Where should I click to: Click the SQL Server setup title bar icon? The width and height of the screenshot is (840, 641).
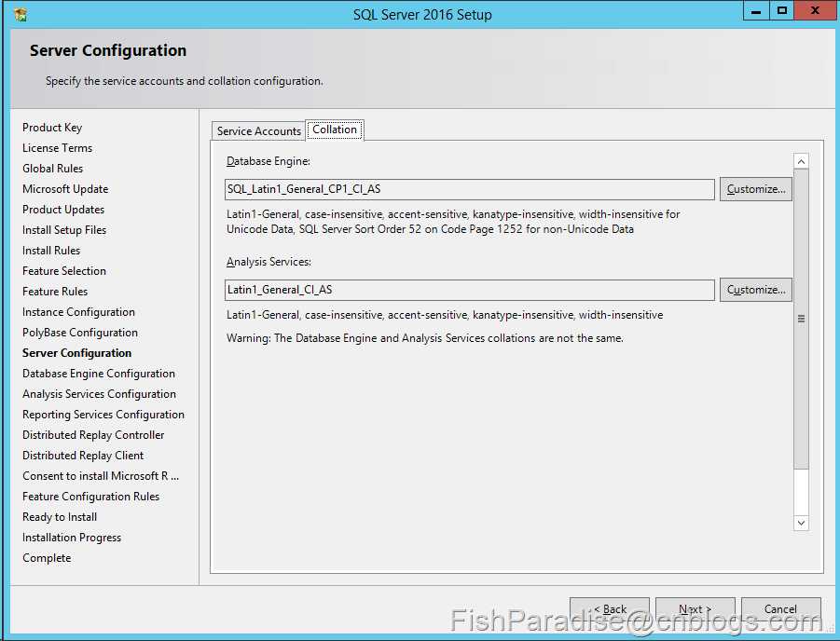coord(21,15)
